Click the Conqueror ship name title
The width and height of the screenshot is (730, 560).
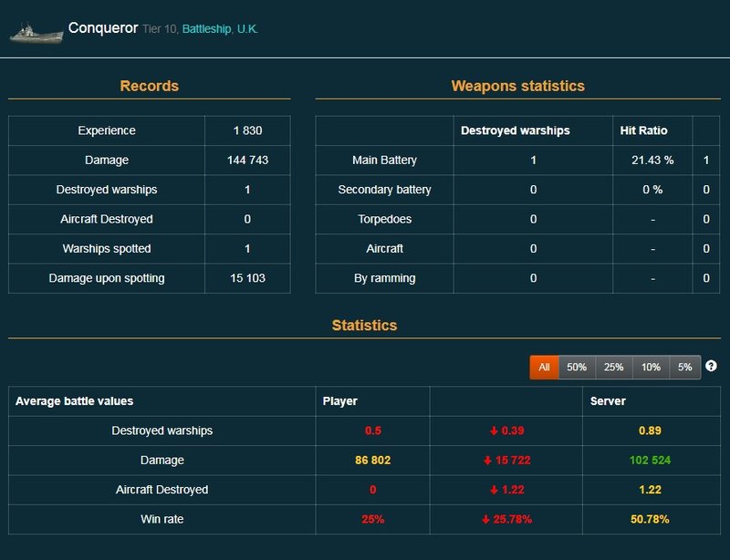102,28
